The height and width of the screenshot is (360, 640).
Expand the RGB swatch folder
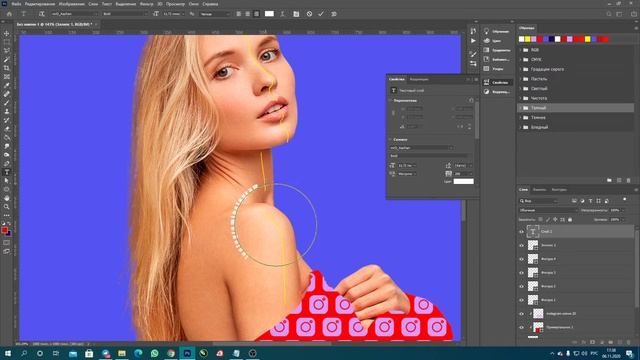point(520,50)
